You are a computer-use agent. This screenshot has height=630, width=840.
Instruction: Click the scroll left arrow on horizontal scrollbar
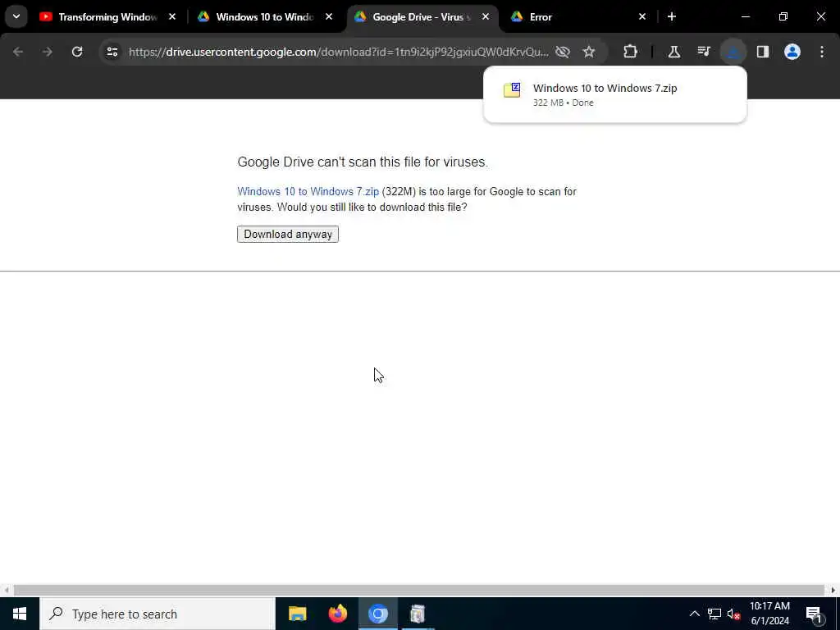pyautogui.click(x=6, y=590)
